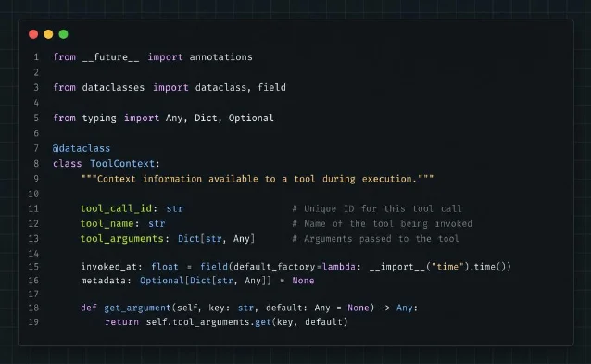
Task: Click the yellow minimize window dot
Action: [48, 34]
